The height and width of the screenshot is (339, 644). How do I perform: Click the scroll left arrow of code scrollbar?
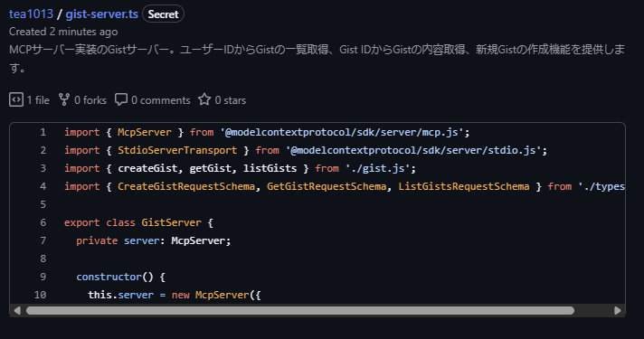click(x=17, y=310)
